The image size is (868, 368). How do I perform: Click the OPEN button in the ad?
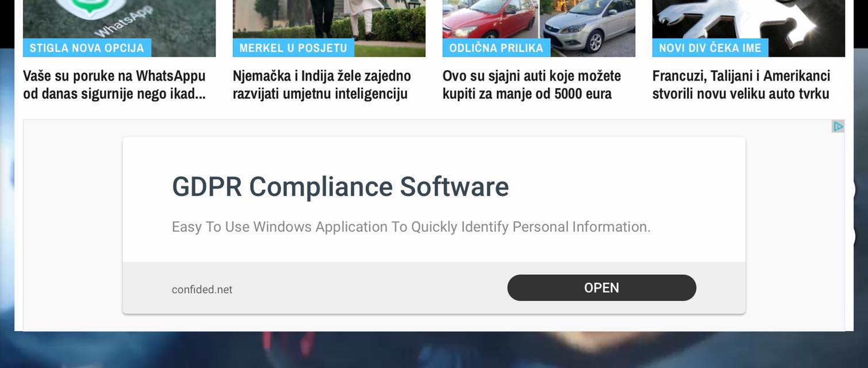601,287
